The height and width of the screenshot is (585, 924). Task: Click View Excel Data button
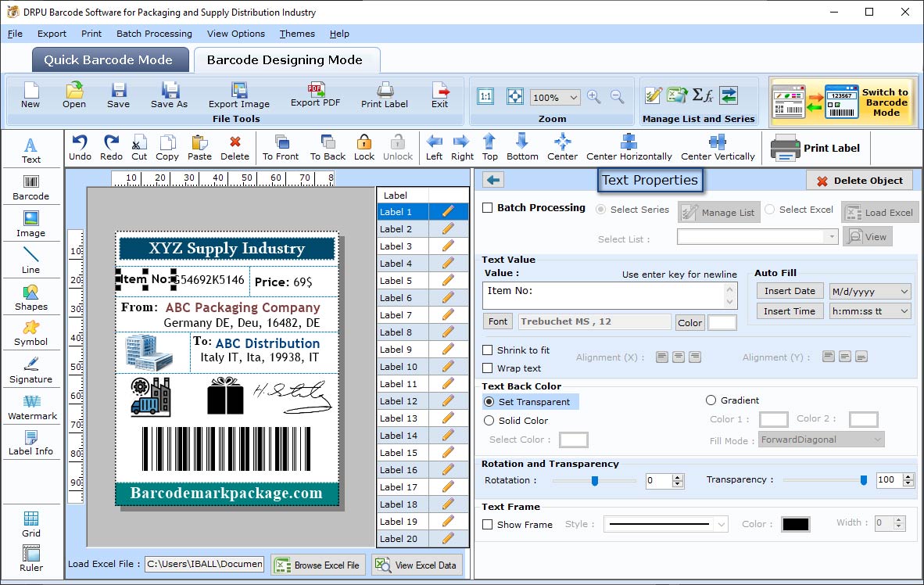tap(417, 565)
